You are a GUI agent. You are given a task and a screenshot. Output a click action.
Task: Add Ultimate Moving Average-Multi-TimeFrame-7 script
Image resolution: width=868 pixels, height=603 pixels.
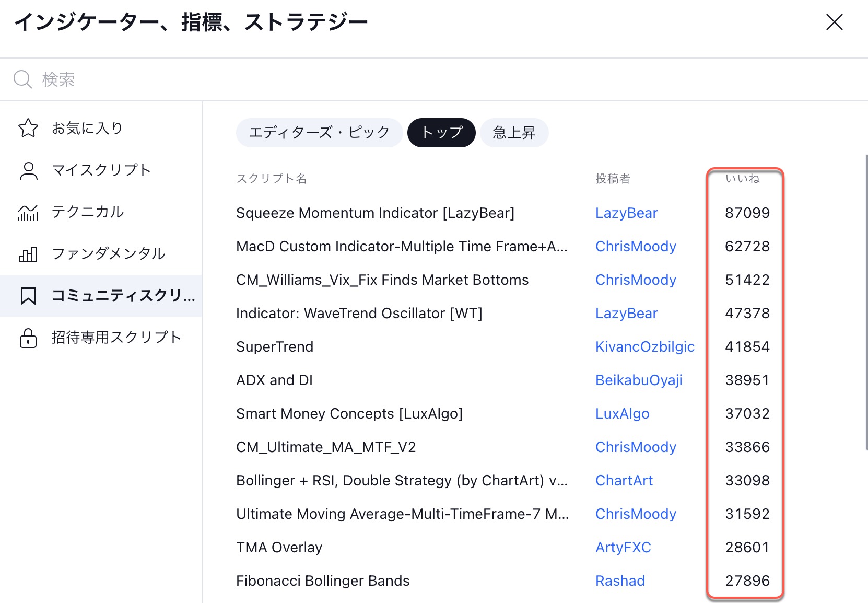(x=402, y=514)
